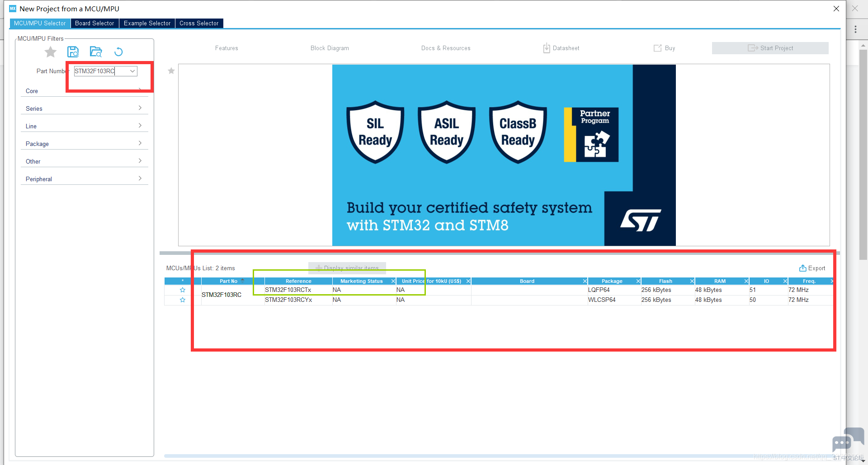Export the MCU list

click(x=812, y=268)
